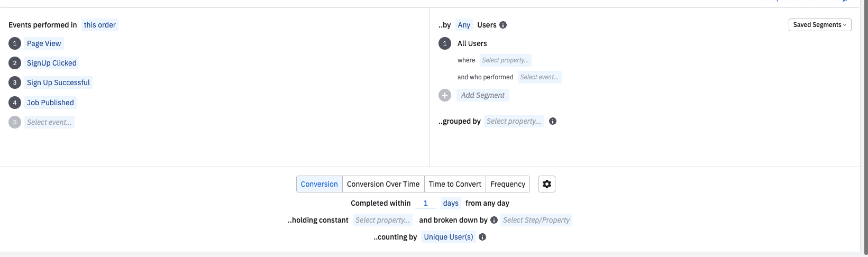Viewport: 868px width, 257px height.
Task: Click info icon next to broken down by
Action: [x=494, y=220]
